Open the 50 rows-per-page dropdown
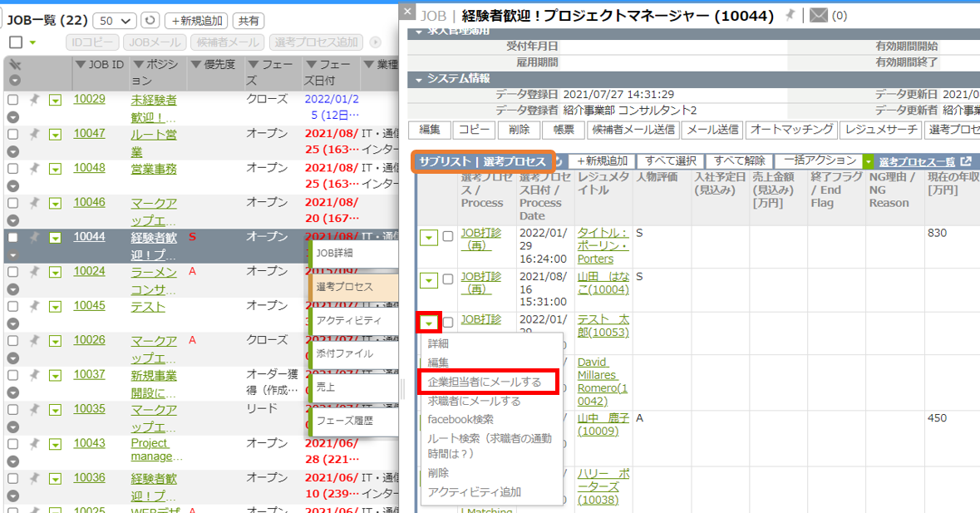Screen dimensions: 980x513 pos(116,20)
